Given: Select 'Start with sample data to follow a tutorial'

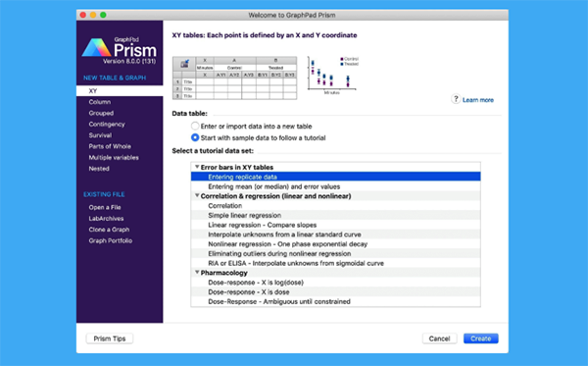Looking at the screenshot, I should pyautogui.click(x=195, y=137).
